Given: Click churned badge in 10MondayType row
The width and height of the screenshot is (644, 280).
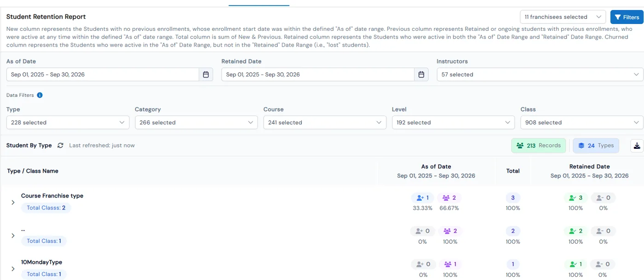Looking at the screenshot, I should 603,264.
